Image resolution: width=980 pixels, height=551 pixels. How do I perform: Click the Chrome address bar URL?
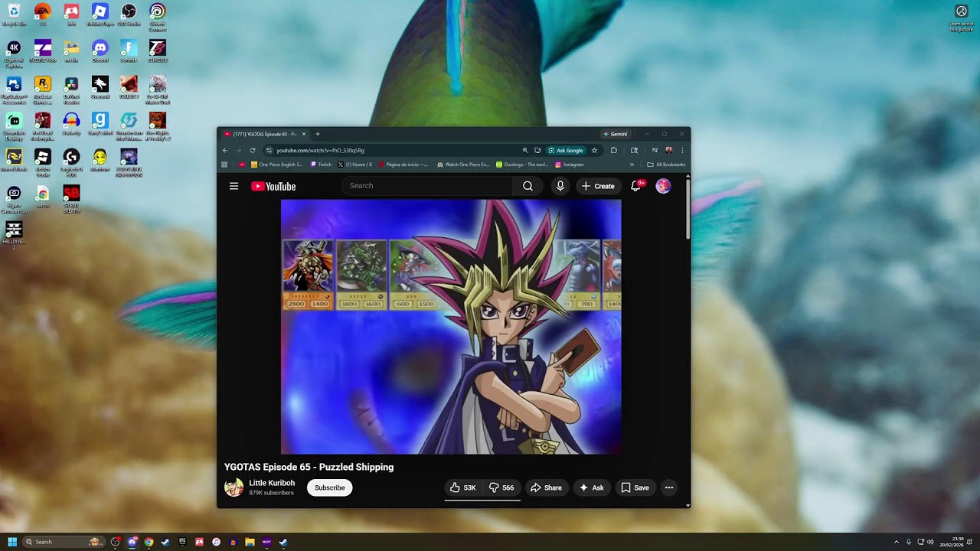(320, 150)
